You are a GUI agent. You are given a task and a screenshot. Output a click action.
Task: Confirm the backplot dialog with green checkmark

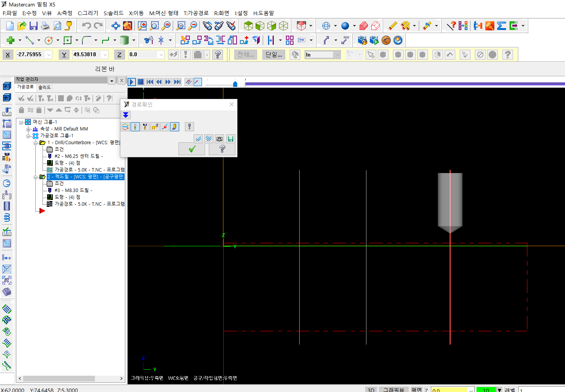(192, 149)
